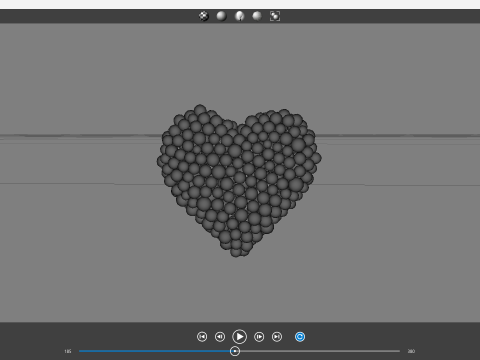Step forward one frame
480x360 pixels.
(x=259, y=337)
